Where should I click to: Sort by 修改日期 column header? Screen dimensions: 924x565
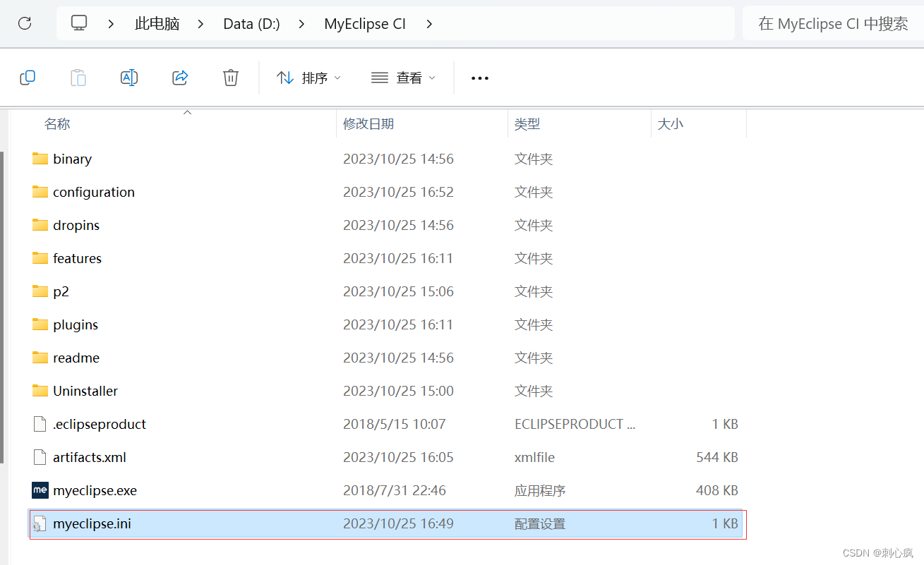pos(368,124)
